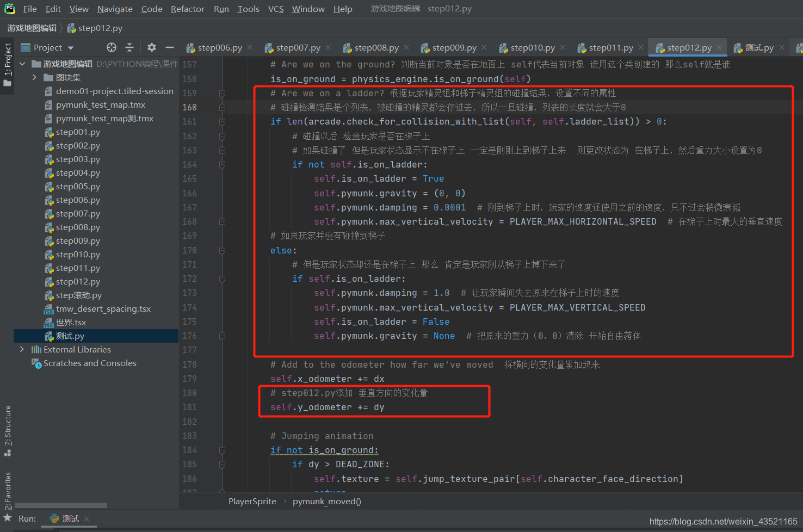This screenshot has width=803, height=532.
Task: Close the step009.py tab
Action: 484,48
